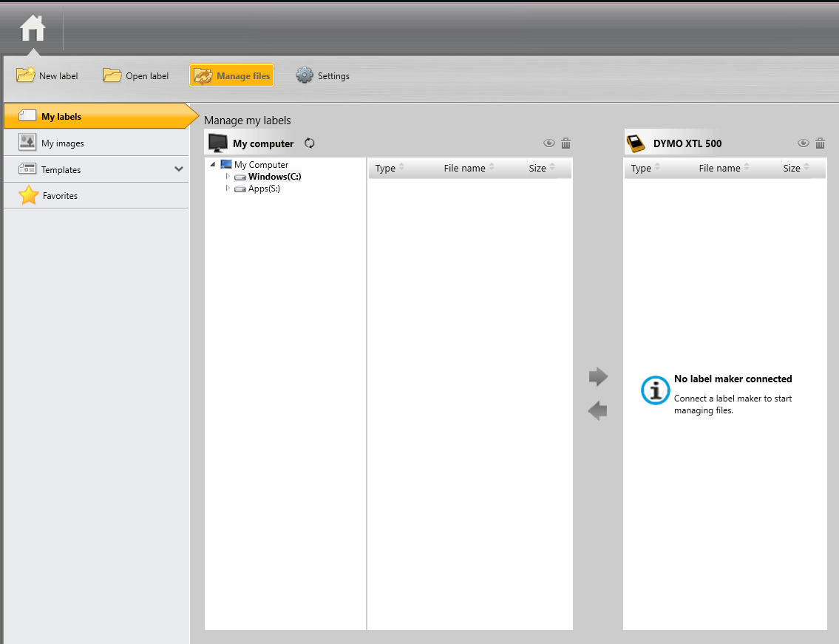
Task: Expand the Templates section chevron
Action: pos(178,169)
